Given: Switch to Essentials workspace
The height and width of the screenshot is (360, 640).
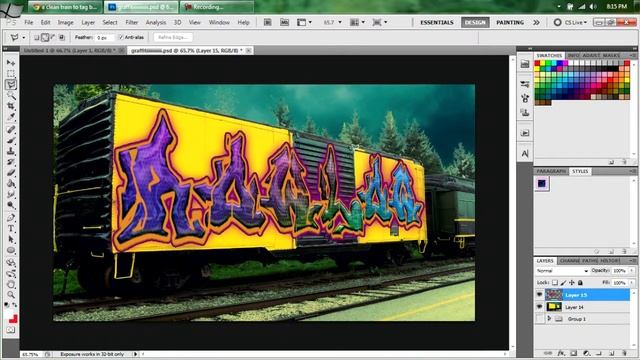Looking at the screenshot, I should (x=437, y=22).
